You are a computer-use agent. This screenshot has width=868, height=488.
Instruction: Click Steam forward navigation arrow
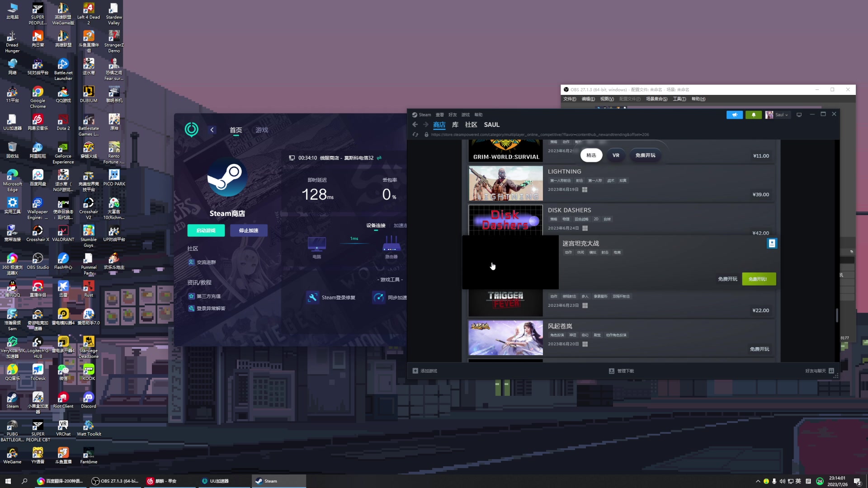point(425,125)
